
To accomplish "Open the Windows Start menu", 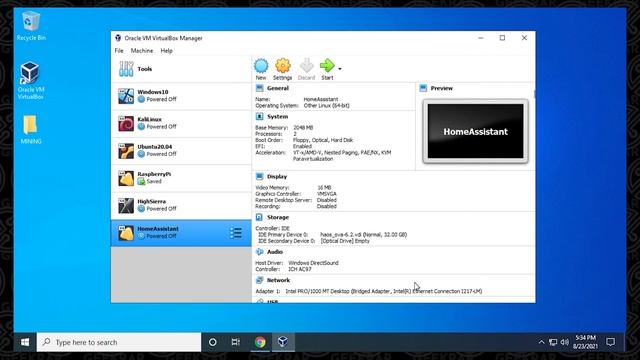I will [25, 342].
